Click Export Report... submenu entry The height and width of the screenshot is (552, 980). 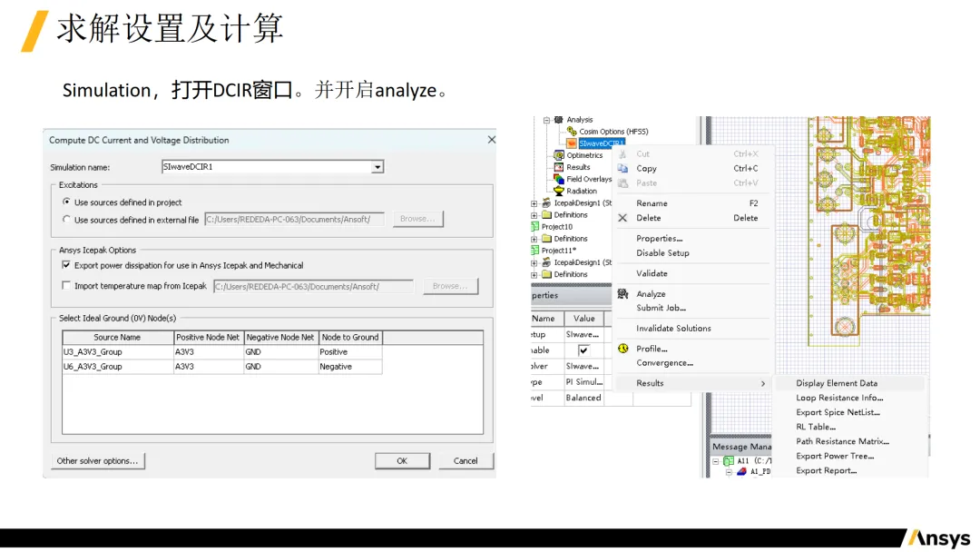tap(827, 470)
